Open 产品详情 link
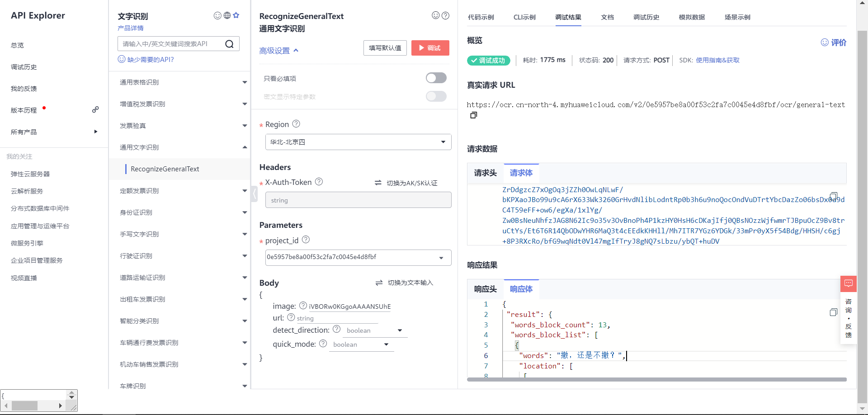 131,28
